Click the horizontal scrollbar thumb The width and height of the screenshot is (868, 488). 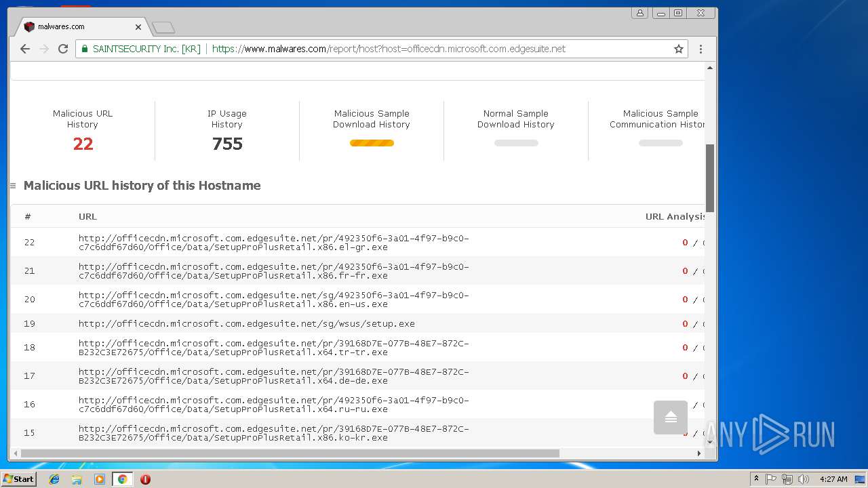[x=290, y=453]
